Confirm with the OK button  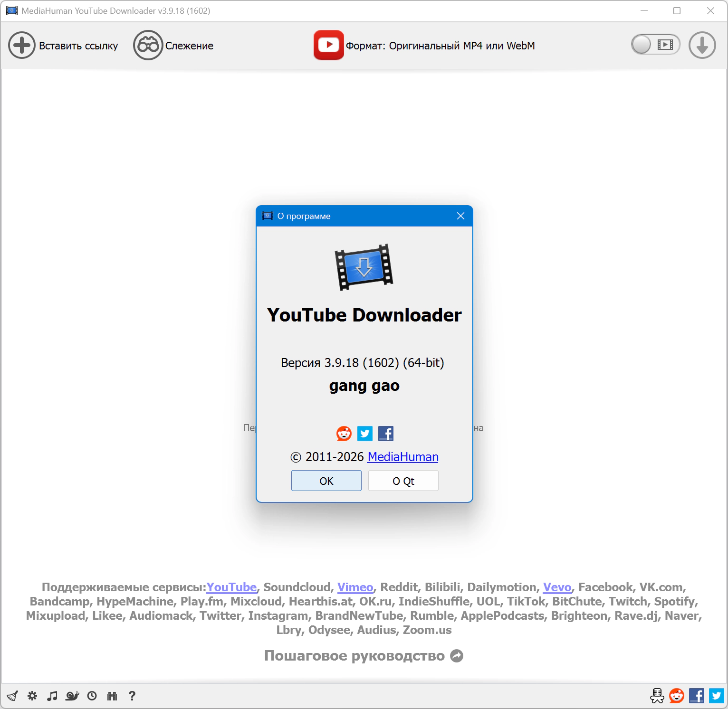point(326,481)
